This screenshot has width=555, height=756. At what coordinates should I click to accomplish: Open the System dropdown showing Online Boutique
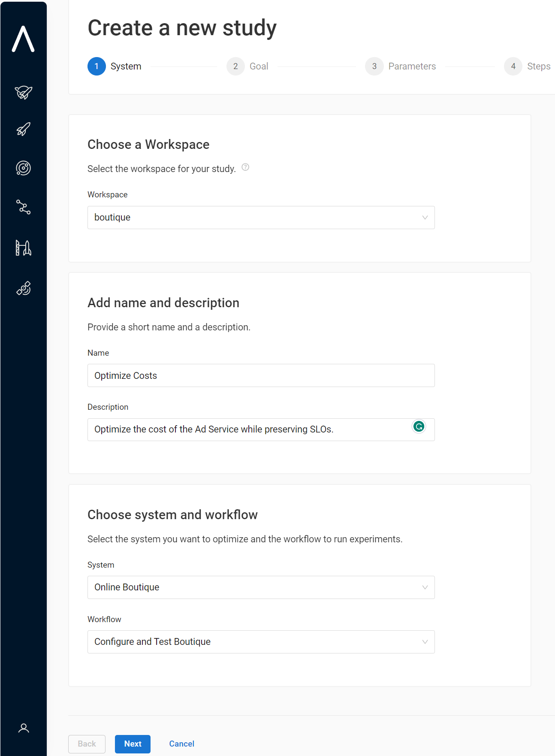coord(261,587)
